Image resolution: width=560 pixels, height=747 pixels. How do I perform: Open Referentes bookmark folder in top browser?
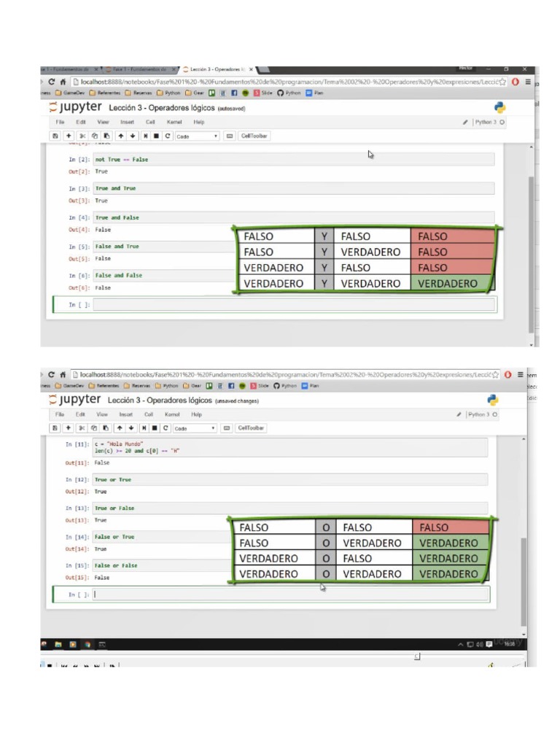[105, 93]
